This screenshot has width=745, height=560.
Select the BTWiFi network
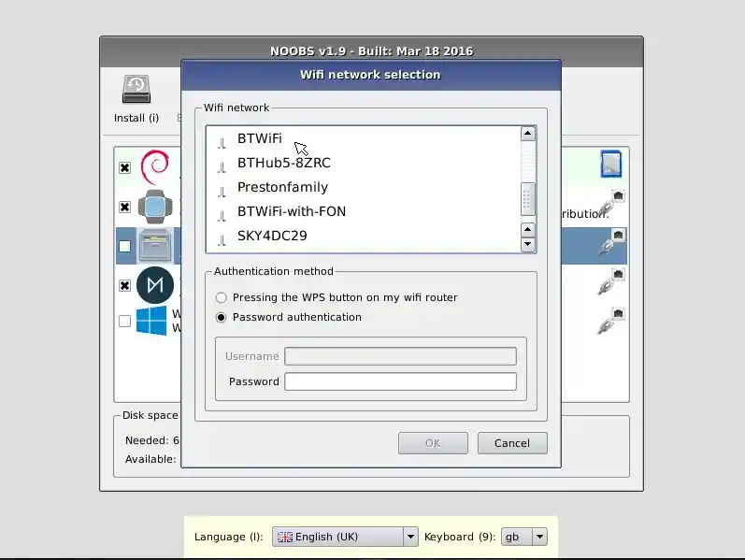(260, 138)
